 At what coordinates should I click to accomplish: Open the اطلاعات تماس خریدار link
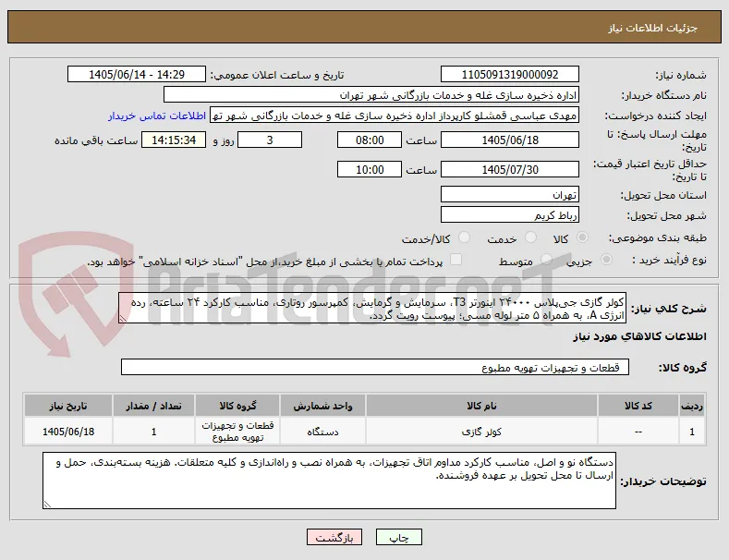point(157,116)
